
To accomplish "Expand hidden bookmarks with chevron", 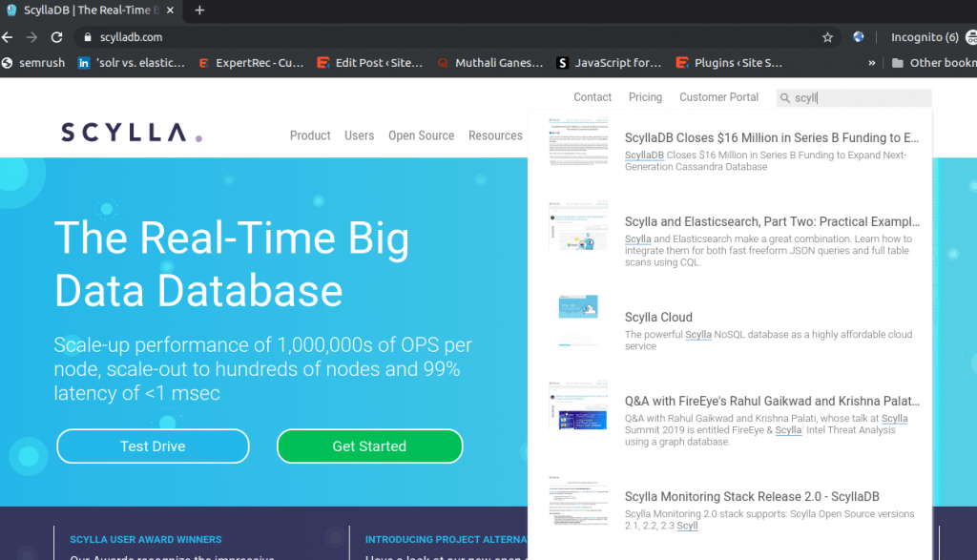I will [x=872, y=63].
